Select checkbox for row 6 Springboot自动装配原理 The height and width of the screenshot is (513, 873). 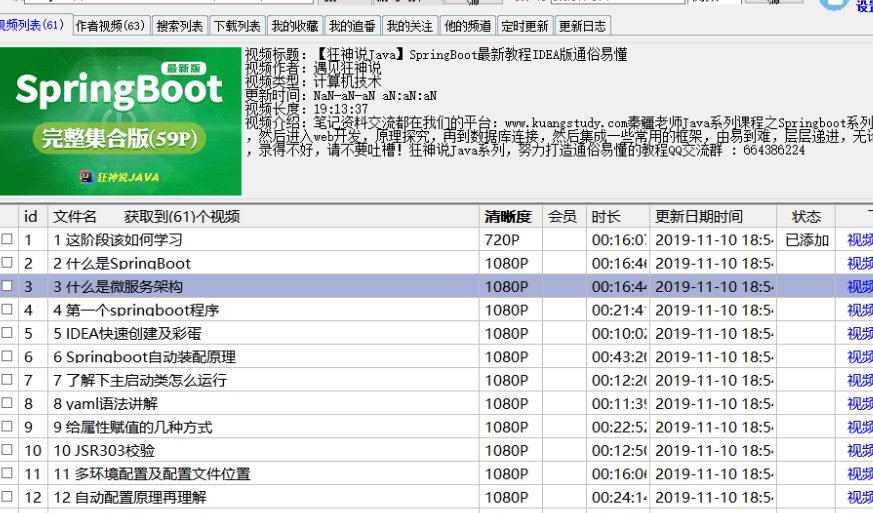[8, 357]
